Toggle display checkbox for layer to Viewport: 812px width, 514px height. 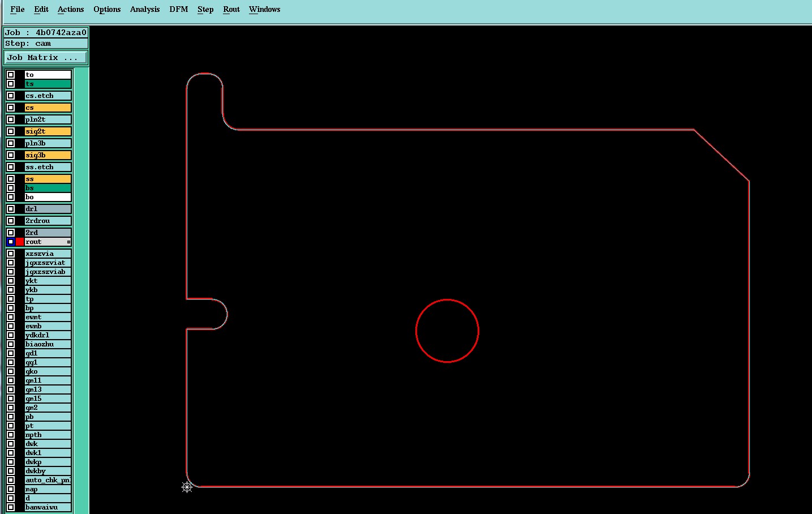pyautogui.click(x=11, y=75)
